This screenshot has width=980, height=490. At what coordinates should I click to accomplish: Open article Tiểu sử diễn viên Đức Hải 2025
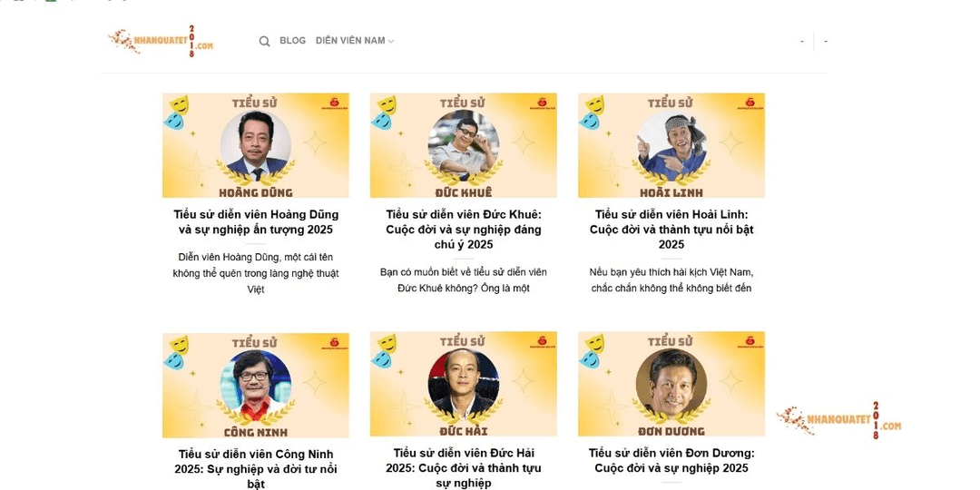pyautogui.click(x=463, y=468)
